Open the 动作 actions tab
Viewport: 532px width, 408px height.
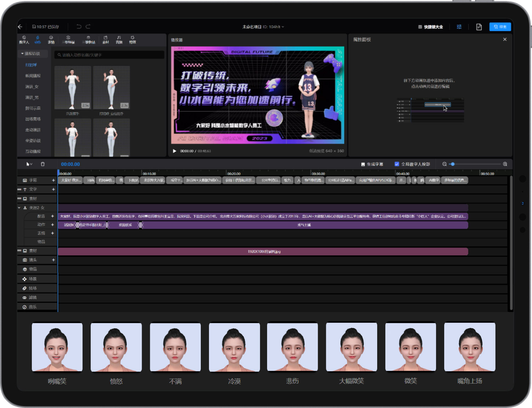[x=38, y=40]
